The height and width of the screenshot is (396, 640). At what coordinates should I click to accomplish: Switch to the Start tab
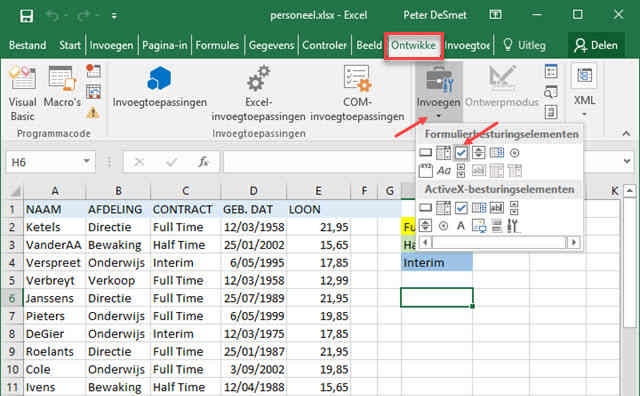[x=70, y=45]
